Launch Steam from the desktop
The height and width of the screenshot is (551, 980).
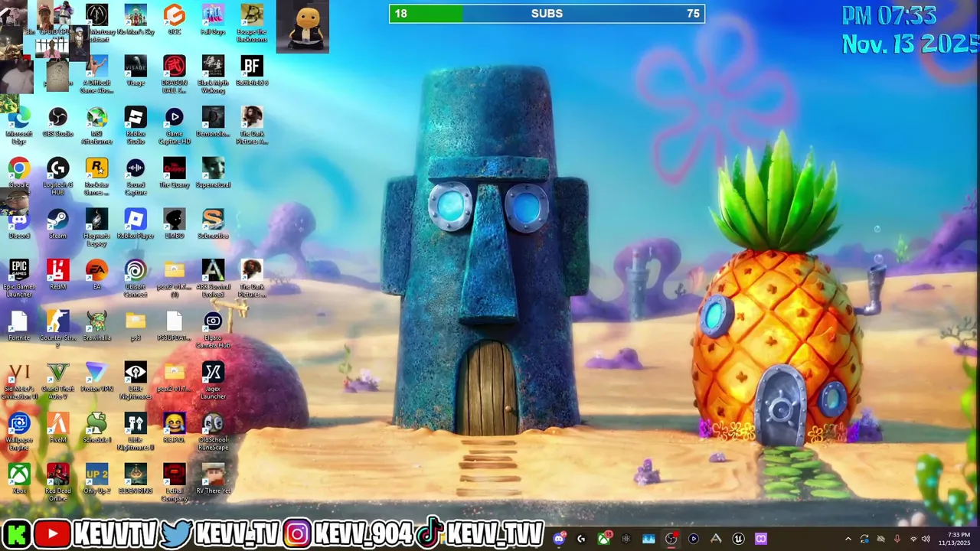[58, 225]
